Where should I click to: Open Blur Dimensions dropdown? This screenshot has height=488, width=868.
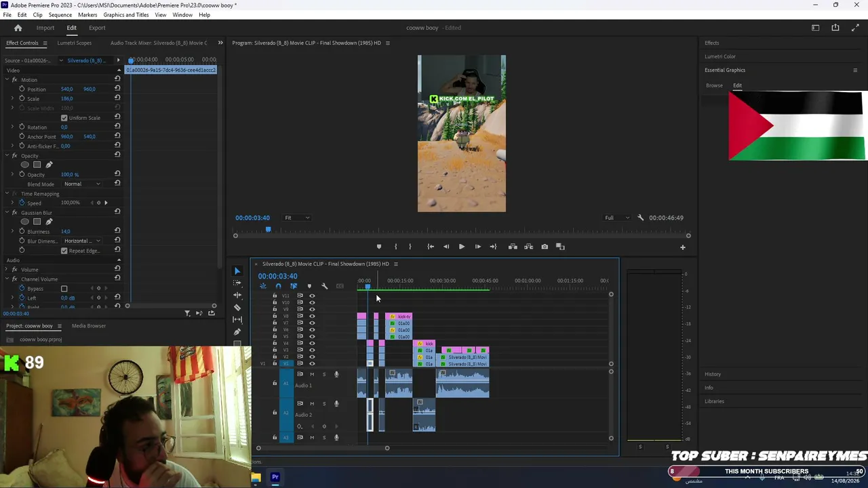coord(82,241)
